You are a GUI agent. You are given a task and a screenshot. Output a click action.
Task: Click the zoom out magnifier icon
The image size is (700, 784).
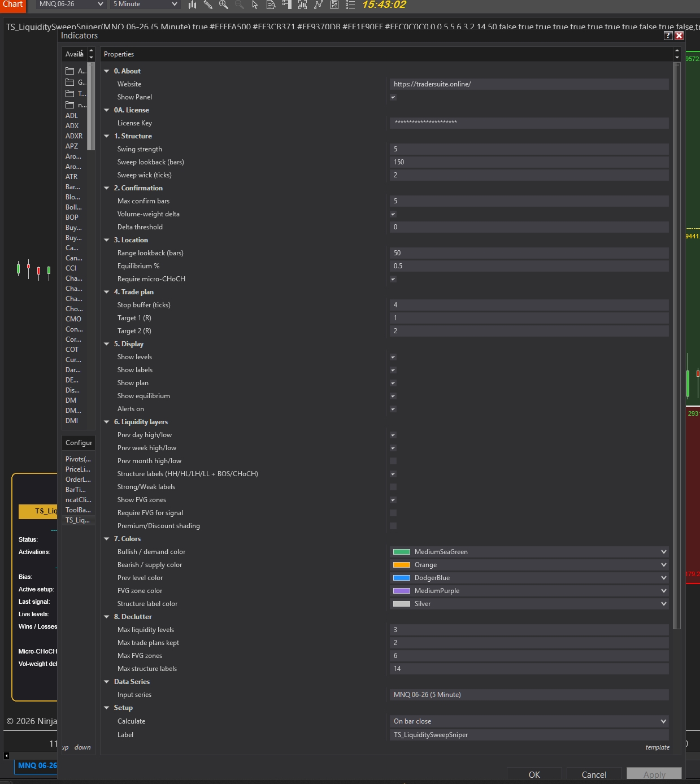click(240, 5)
